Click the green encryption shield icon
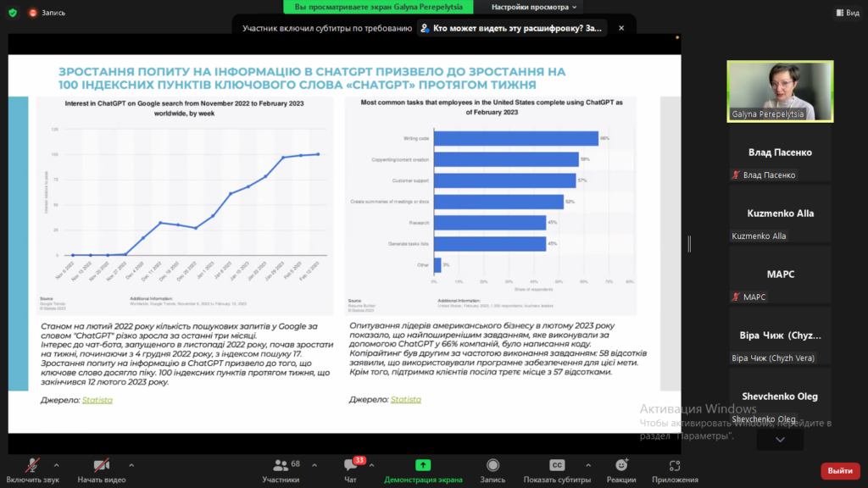868x488 pixels. [x=13, y=12]
